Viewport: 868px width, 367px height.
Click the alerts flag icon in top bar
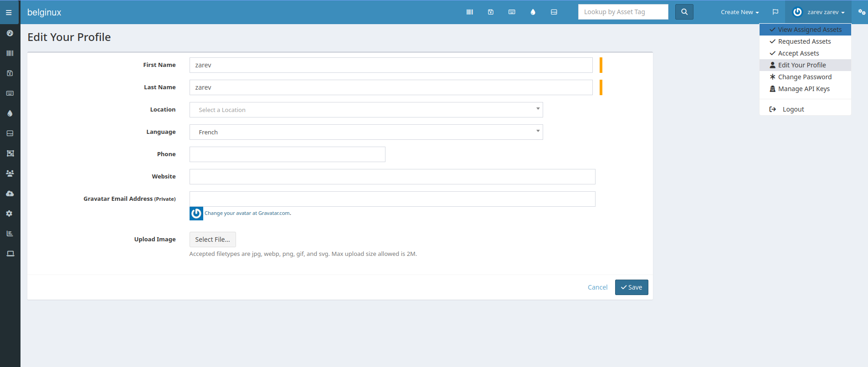point(775,12)
